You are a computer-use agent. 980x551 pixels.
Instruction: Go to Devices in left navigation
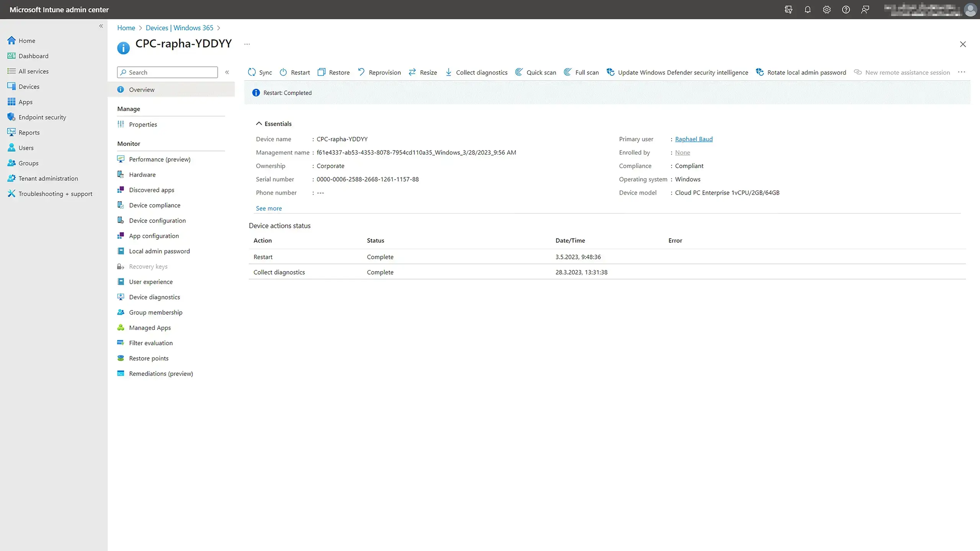coord(23,86)
